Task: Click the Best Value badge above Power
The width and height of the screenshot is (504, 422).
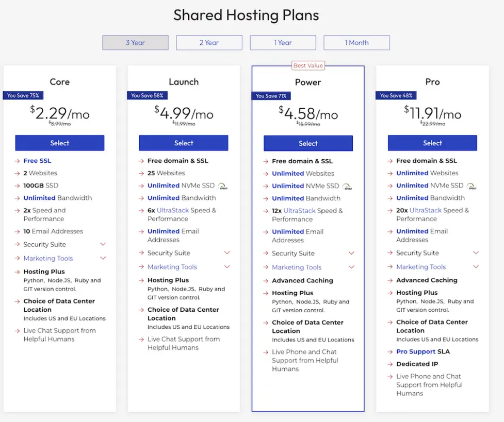Action: click(307, 65)
